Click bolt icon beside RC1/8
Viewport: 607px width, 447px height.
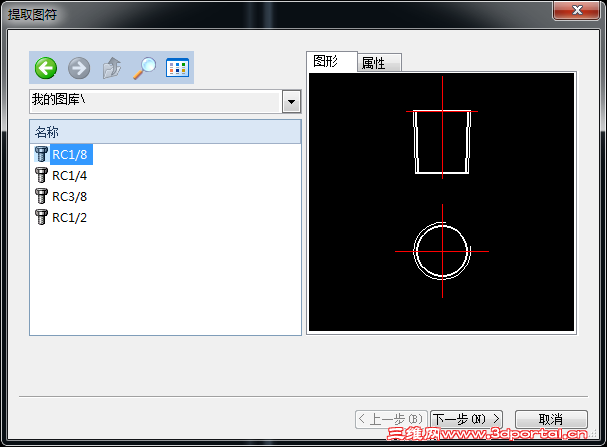41,154
